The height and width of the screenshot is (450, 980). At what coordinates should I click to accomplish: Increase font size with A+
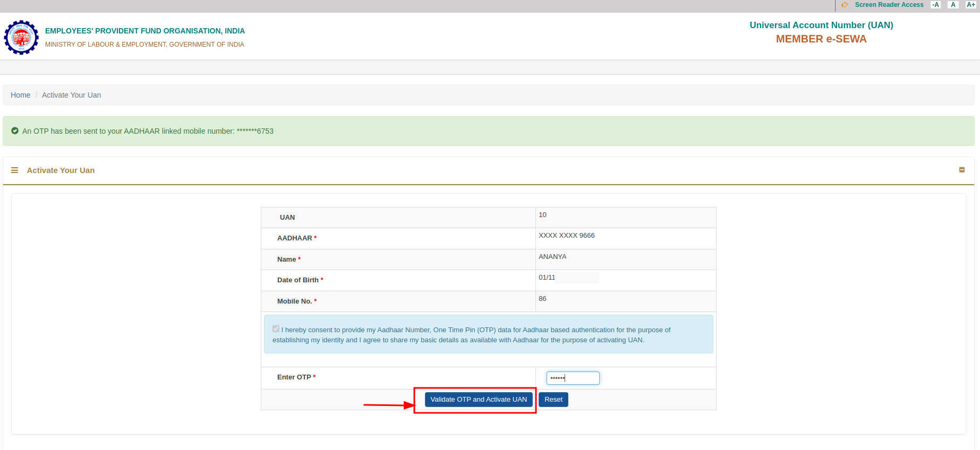pyautogui.click(x=970, y=5)
